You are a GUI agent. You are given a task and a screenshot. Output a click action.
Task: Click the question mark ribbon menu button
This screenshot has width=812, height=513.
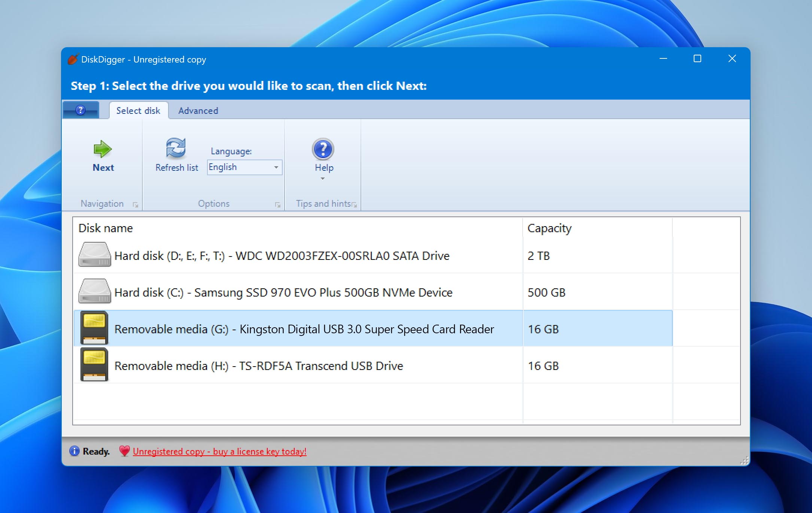coord(80,110)
